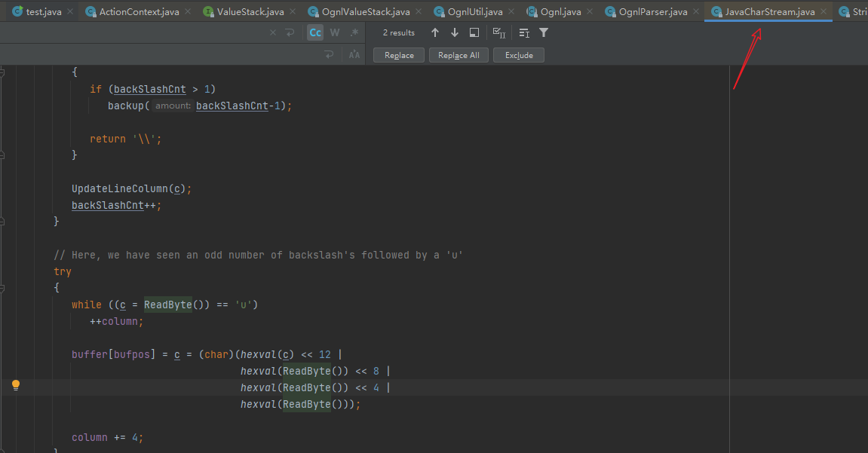
Task: Switch to OgnlValueStack.java tab
Action: click(366, 11)
